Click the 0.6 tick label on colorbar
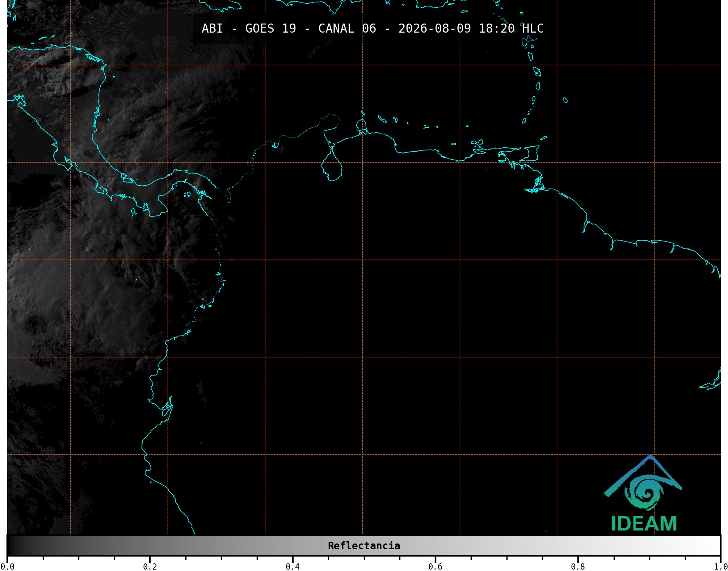The width and height of the screenshot is (728, 571). click(435, 567)
